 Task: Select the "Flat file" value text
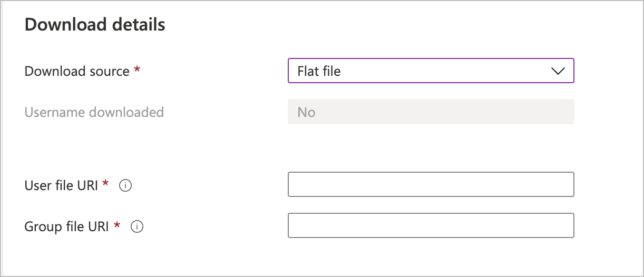pyautogui.click(x=319, y=71)
